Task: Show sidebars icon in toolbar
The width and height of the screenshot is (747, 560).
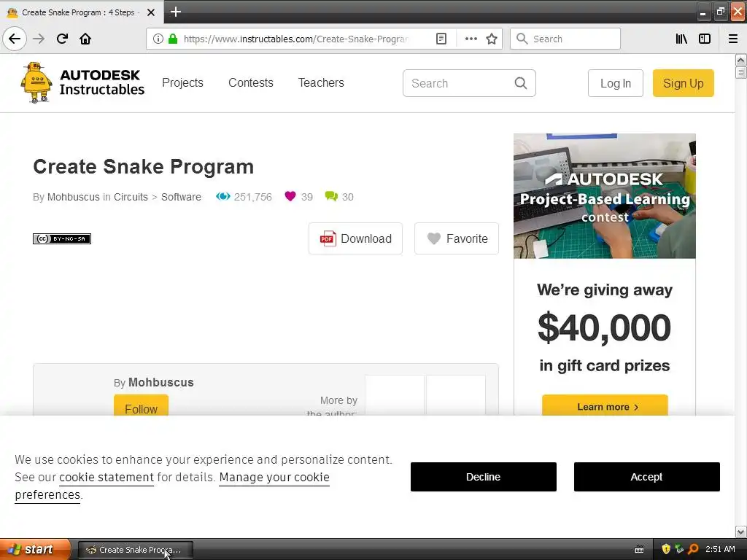Action: [705, 39]
